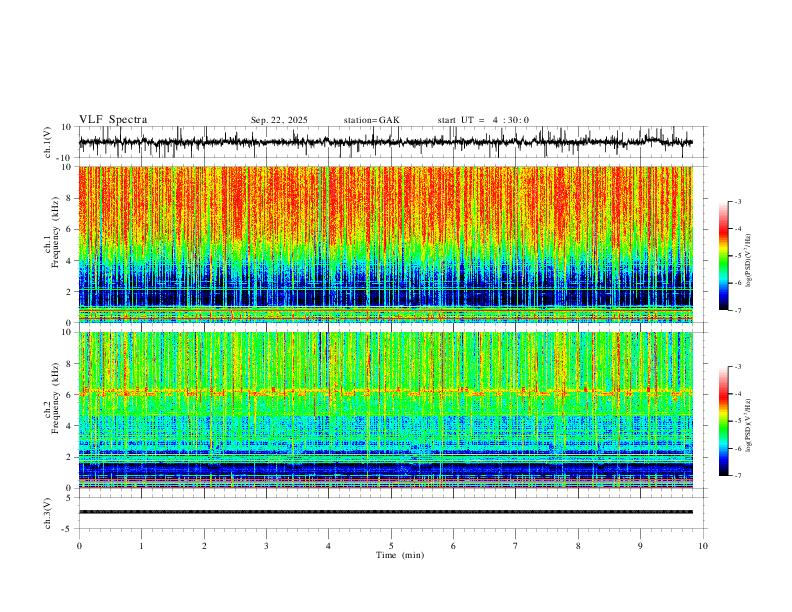Click the '-7' label on ch.2 colorbar
Image resolution: width=792 pixels, height=612 pixels.
coord(738,476)
